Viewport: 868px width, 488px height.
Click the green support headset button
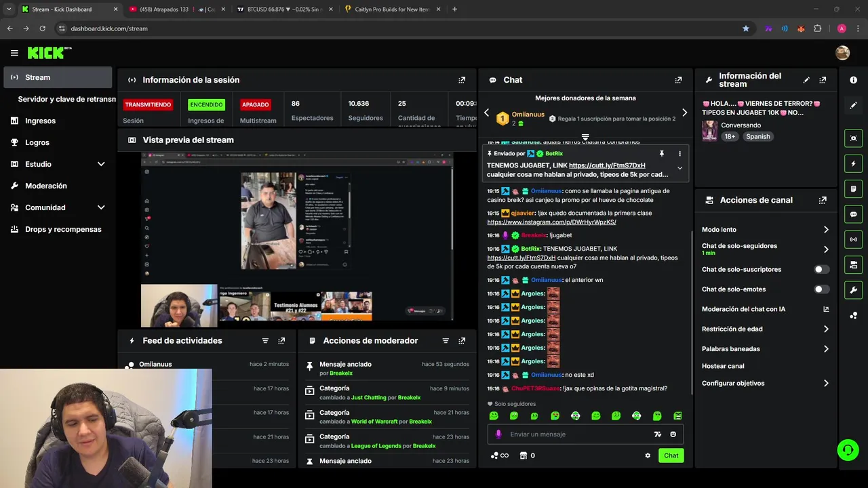click(847, 449)
